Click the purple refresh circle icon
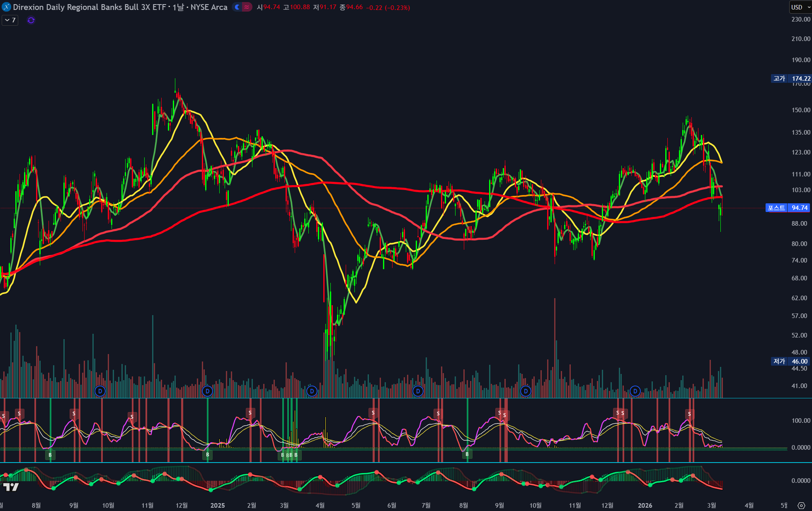 coord(31,20)
